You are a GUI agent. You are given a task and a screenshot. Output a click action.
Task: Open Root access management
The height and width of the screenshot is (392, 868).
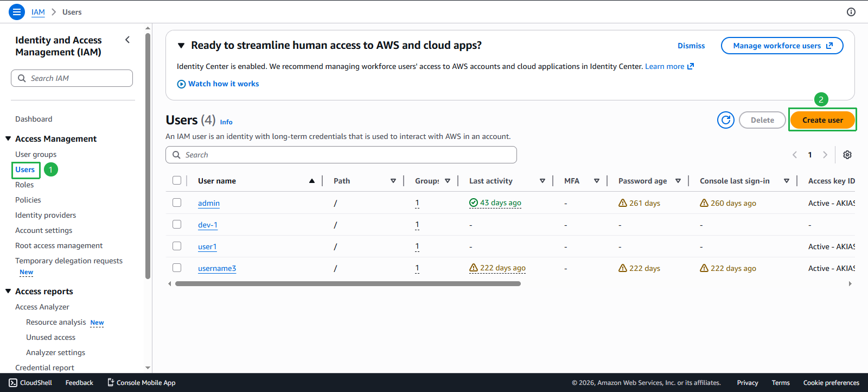(59, 245)
